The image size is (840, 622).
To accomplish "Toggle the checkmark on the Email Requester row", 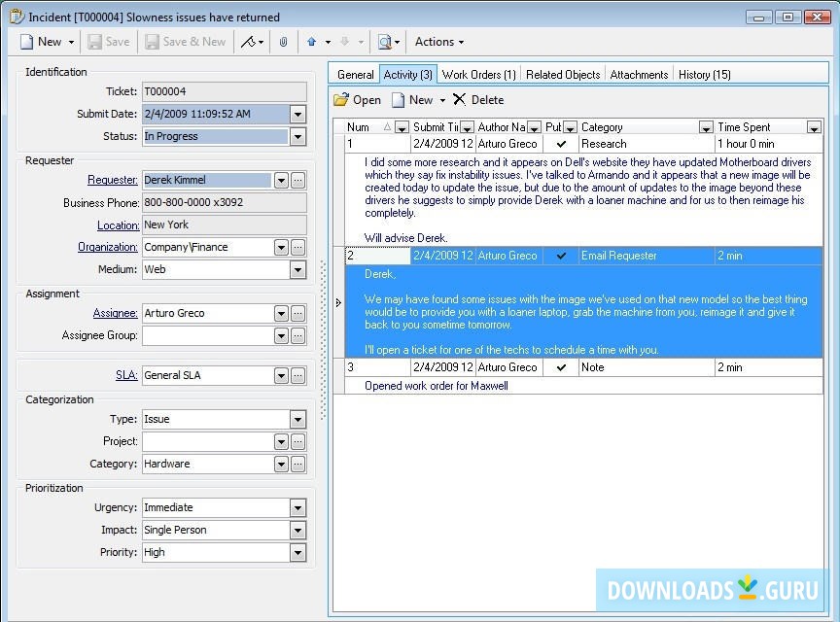I will pyautogui.click(x=561, y=256).
